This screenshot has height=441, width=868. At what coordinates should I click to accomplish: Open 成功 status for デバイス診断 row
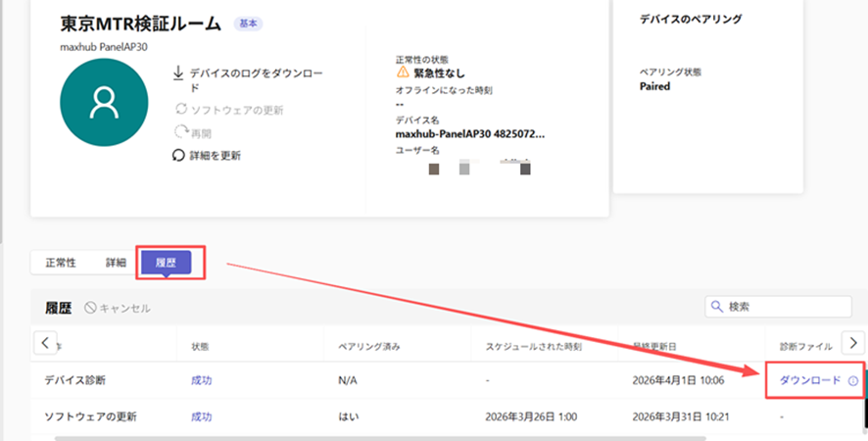201,380
